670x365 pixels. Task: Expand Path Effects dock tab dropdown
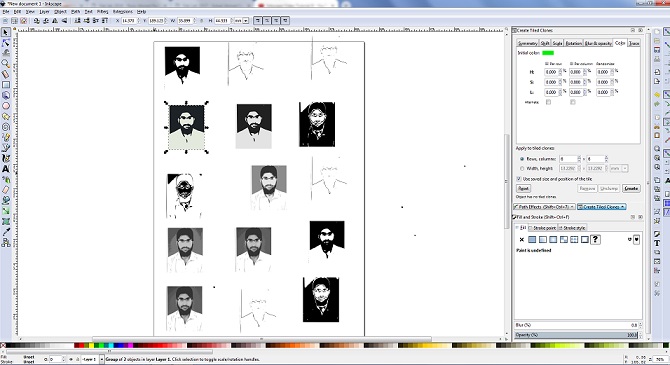click(572, 207)
